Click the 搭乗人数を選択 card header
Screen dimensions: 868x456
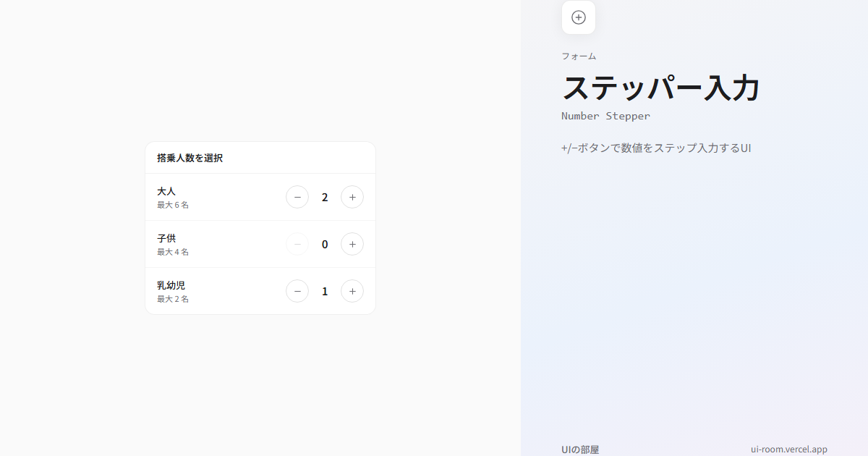[260, 158]
